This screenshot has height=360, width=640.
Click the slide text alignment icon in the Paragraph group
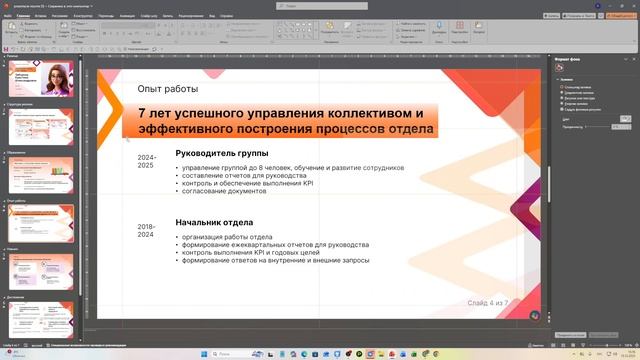(240, 30)
